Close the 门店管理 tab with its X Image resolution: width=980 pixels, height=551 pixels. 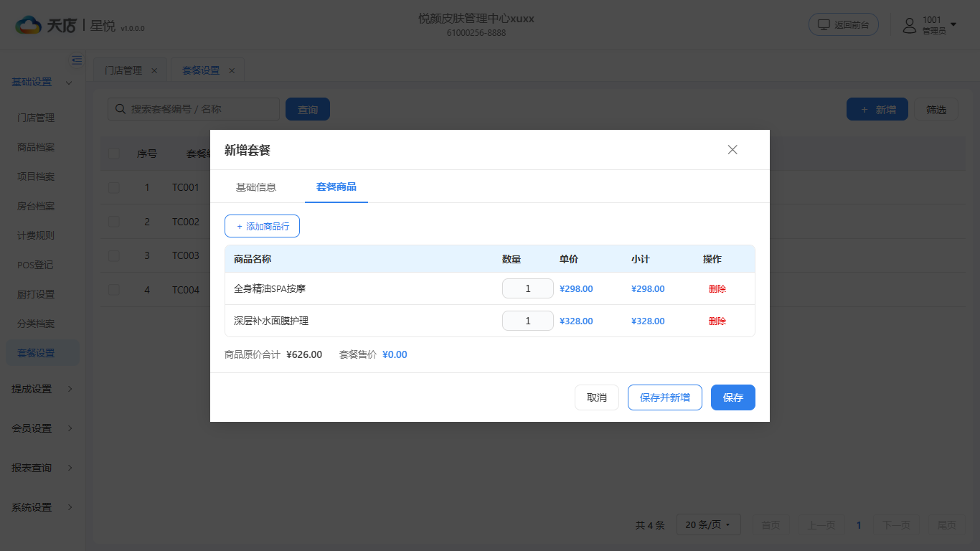154,70
